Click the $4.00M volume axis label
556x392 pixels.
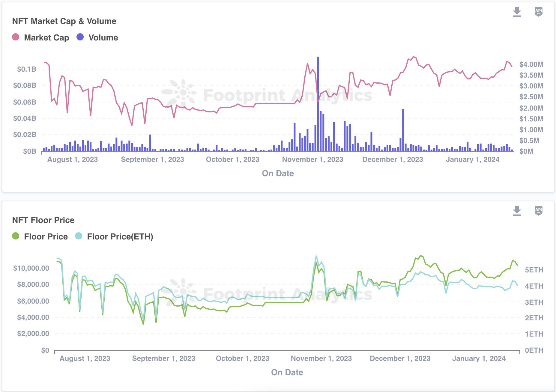click(x=531, y=64)
